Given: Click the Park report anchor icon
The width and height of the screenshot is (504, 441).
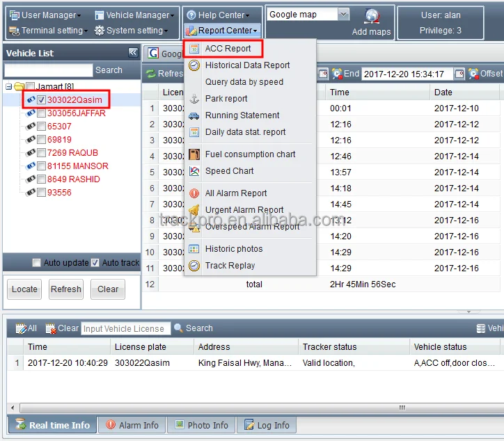Looking at the screenshot, I should pyautogui.click(x=194, y=99).
